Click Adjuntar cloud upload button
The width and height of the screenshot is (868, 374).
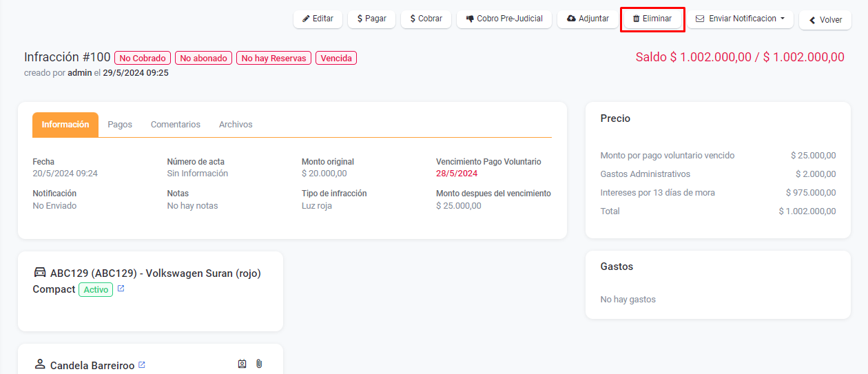click(588, 19)
